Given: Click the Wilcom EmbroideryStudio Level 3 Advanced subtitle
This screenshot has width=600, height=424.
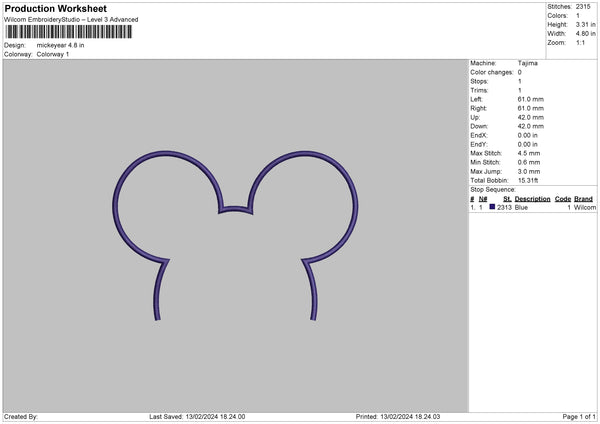Looking at the screenshot, I should click(71, 20).
